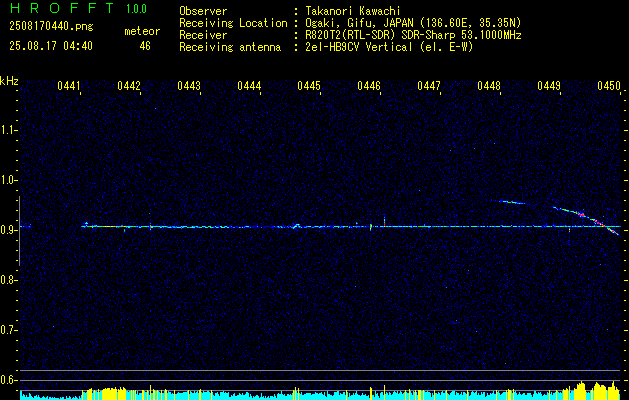629x400 pixels.
Task: Click the 0441 time marker
Action: click(69, 86)
